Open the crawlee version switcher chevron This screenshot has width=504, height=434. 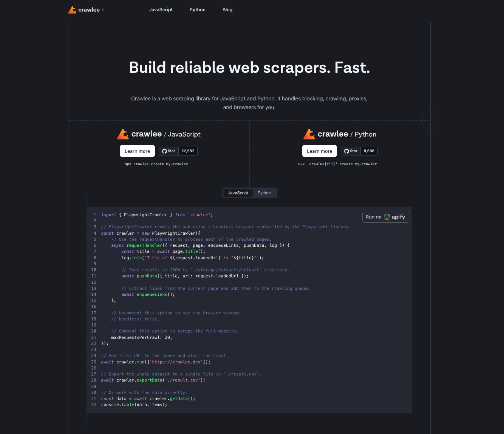pyautogui.click(x=103, y=10)
